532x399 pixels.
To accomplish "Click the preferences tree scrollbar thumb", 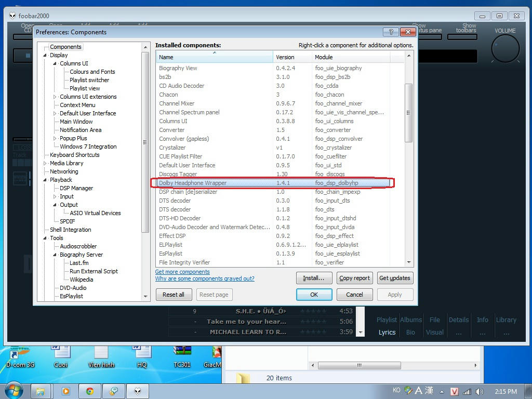I will (x=145, y=142).
